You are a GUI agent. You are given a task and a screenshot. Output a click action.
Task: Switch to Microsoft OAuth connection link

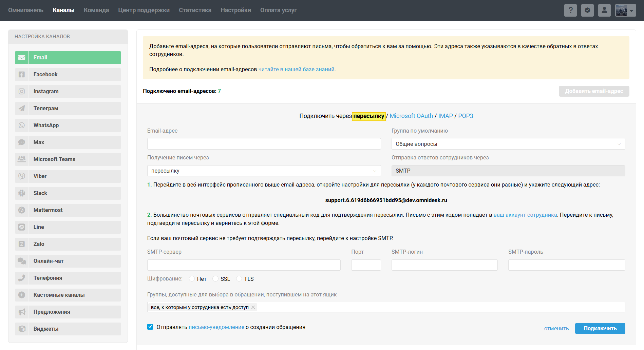tap(411, 116)
